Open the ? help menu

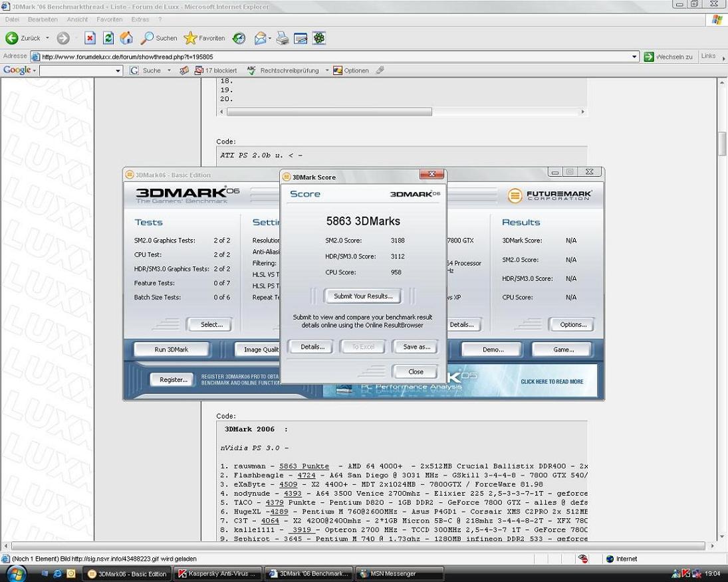pyautogui.click(x=160, y=19)
